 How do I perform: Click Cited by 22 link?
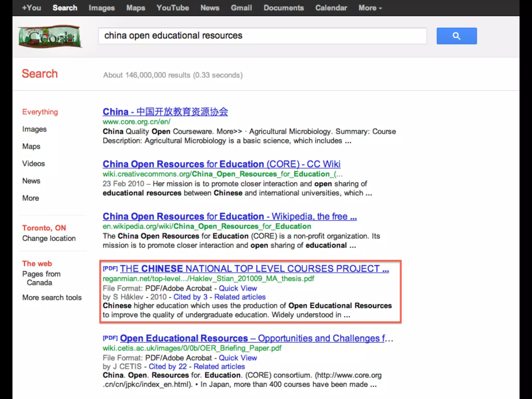pos(168,367)
